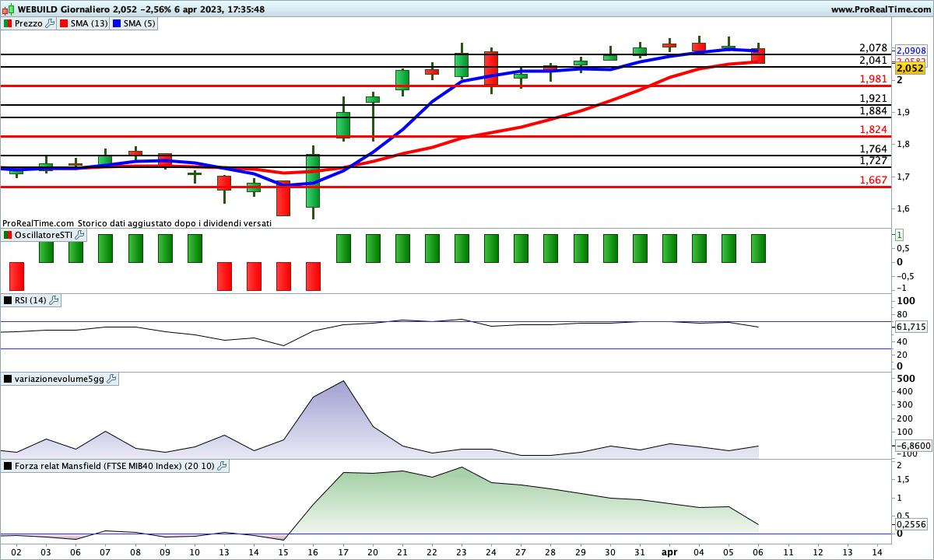Screen dimensions: 934x560
Task: Configure variazionevolume5gg via wrench icon
Action: pos(111,379)
